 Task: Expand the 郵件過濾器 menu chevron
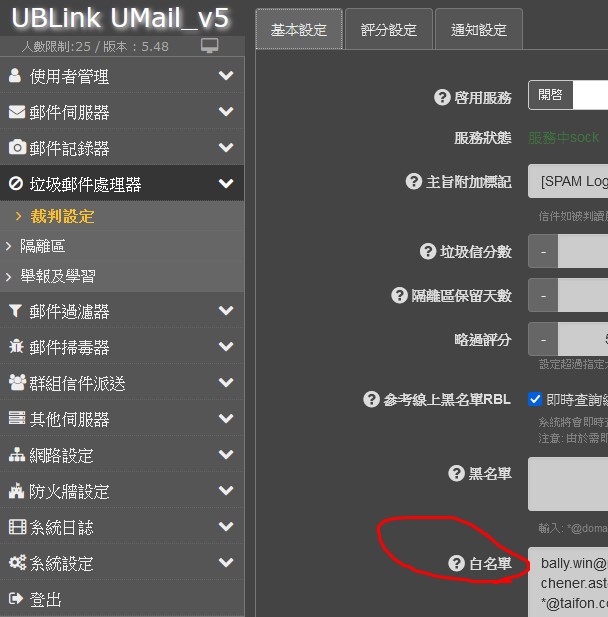point(226,310)
